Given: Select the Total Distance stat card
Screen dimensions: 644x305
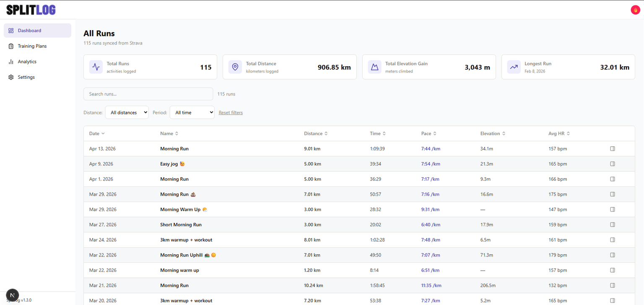Looking at the screenshot, I should point(290,67).
